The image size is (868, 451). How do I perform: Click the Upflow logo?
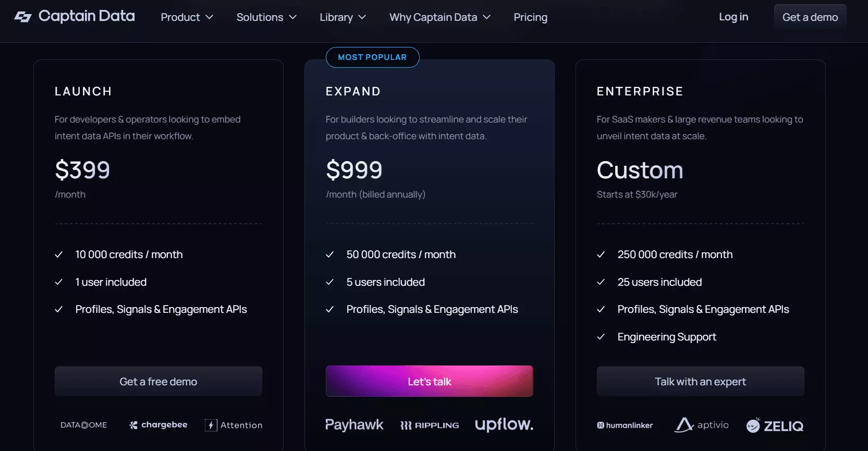pyautogui.click(x=504, y=424)
